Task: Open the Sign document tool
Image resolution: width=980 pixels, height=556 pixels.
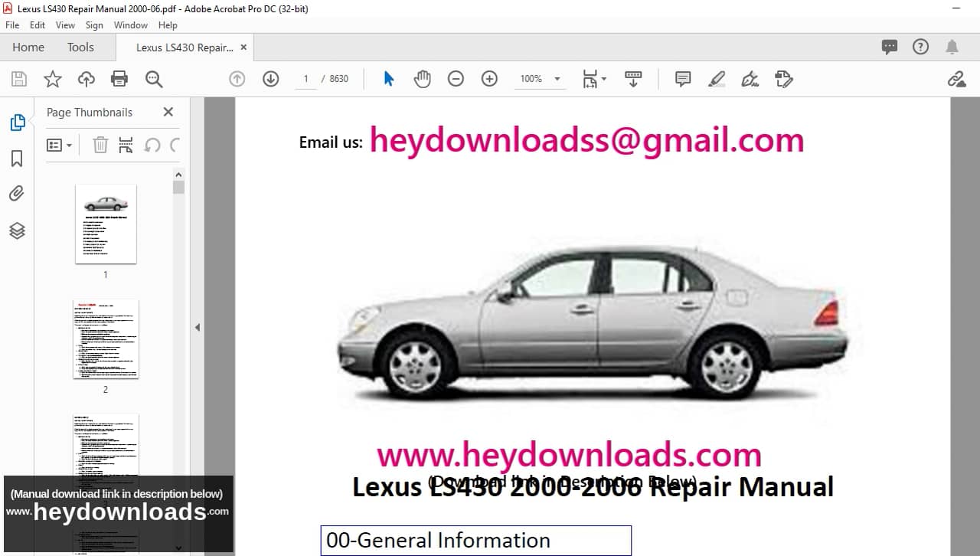Action: click(750, 79)
